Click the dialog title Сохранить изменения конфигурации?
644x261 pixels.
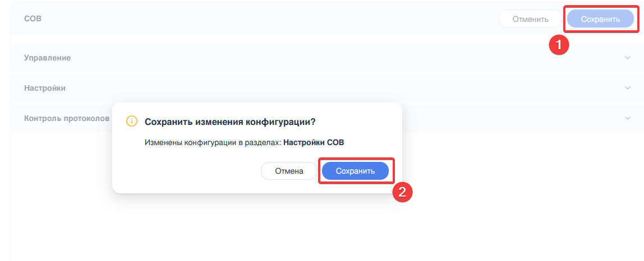pos(230,122)
